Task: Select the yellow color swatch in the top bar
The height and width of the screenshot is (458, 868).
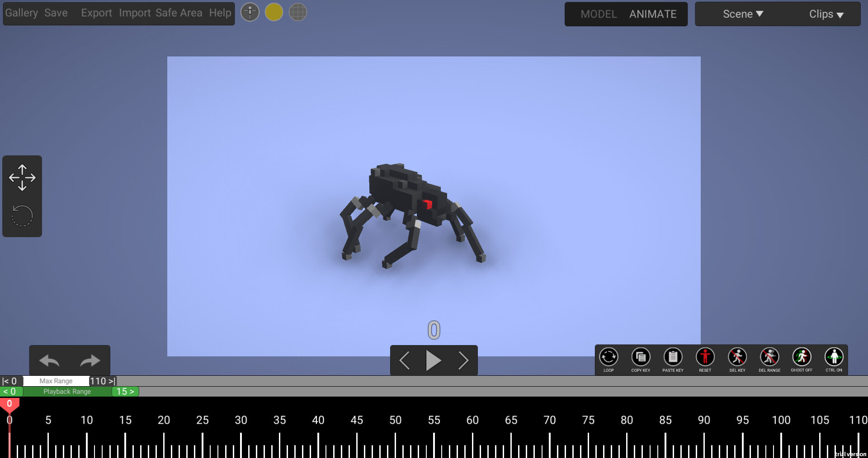Action: click(x=274, y=12)
